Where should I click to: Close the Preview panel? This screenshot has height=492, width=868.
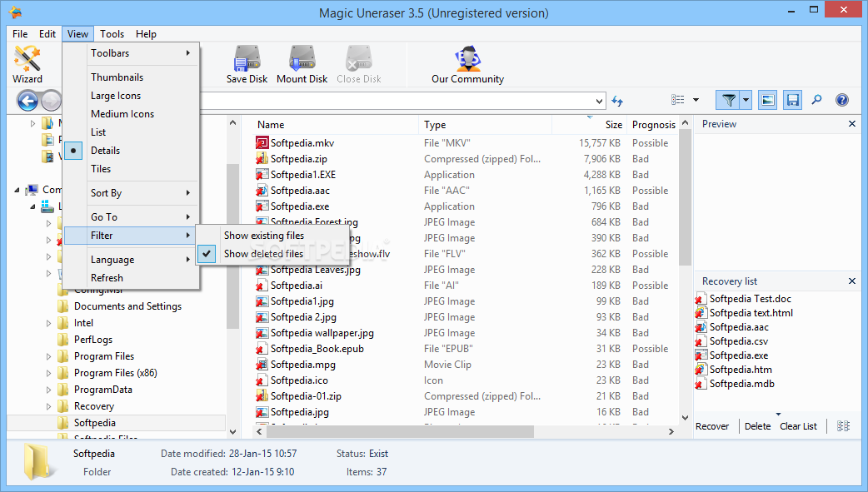click(852, 124)
